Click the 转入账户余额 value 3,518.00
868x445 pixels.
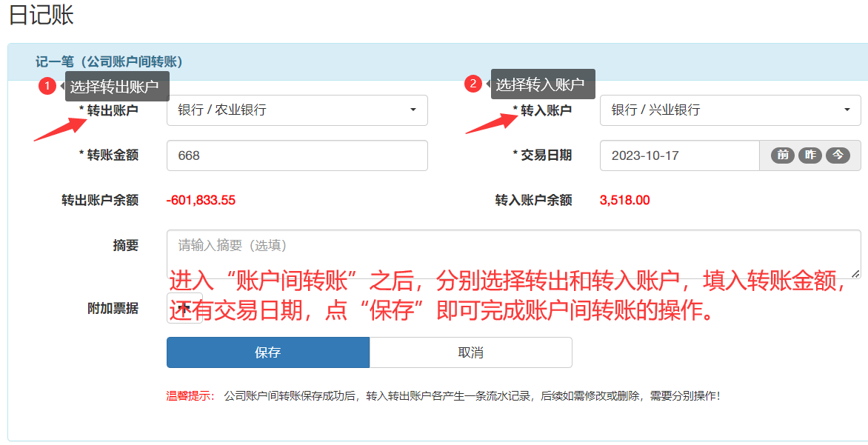pos(624,200)
